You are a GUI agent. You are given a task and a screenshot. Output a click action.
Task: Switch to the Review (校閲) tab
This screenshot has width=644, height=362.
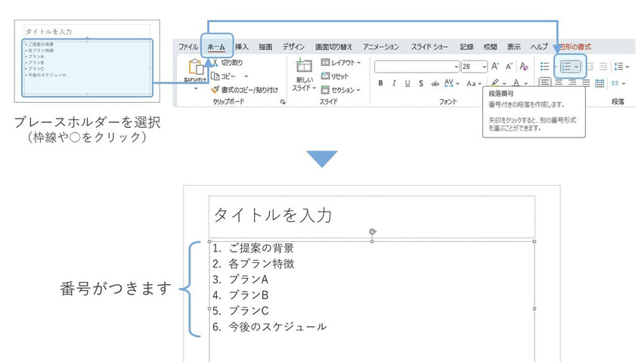coord(490,47)
